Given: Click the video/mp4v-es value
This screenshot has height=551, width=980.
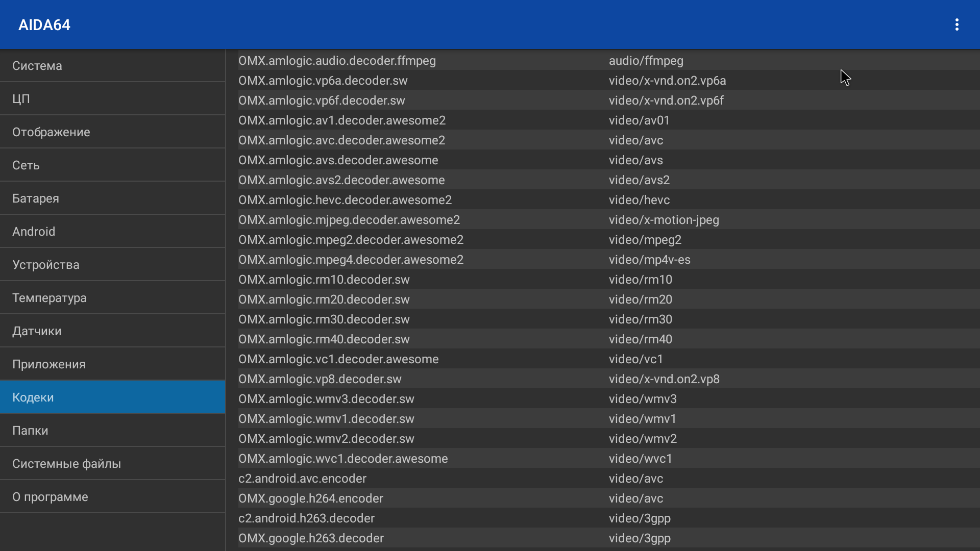Looking at the screenshot, I should (649, 260).
